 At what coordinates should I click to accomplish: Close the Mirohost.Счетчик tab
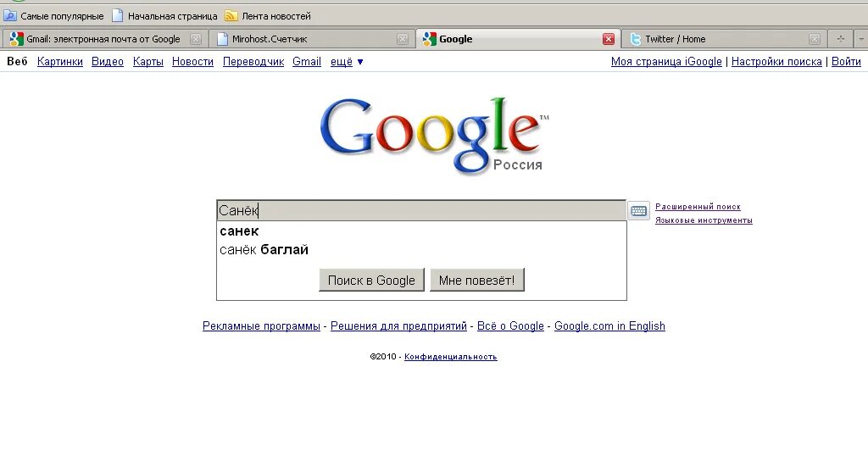coord(403,39)
